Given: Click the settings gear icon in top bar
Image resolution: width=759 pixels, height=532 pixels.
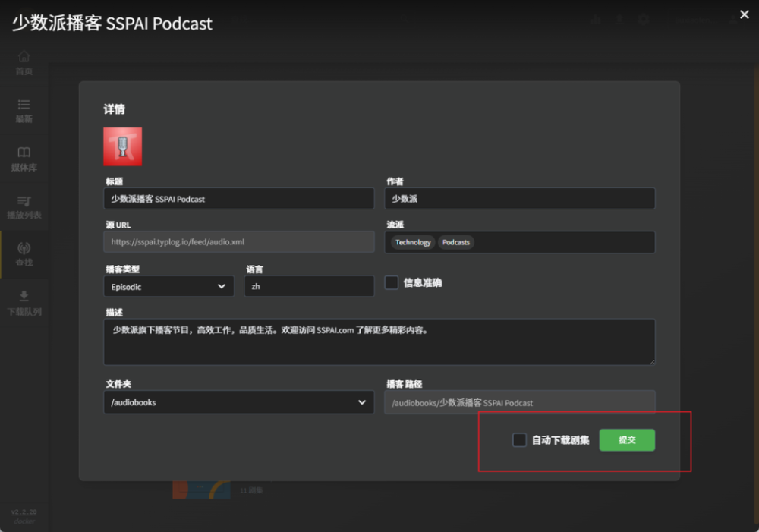Looking at the screenshot, I should 644,20.
